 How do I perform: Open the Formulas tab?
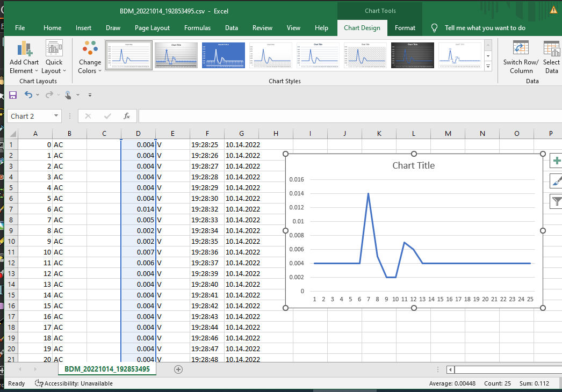coord(198,28)
